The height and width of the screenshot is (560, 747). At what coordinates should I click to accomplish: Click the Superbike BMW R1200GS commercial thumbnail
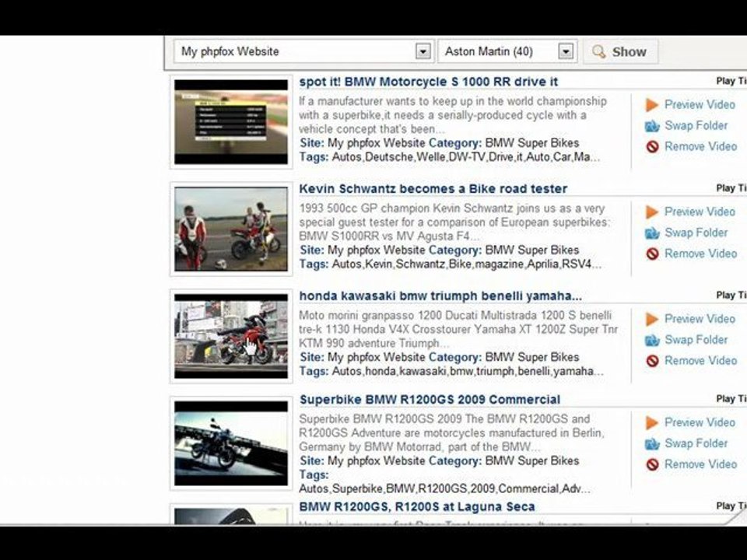pyautogui.click(x=231, y=443)
